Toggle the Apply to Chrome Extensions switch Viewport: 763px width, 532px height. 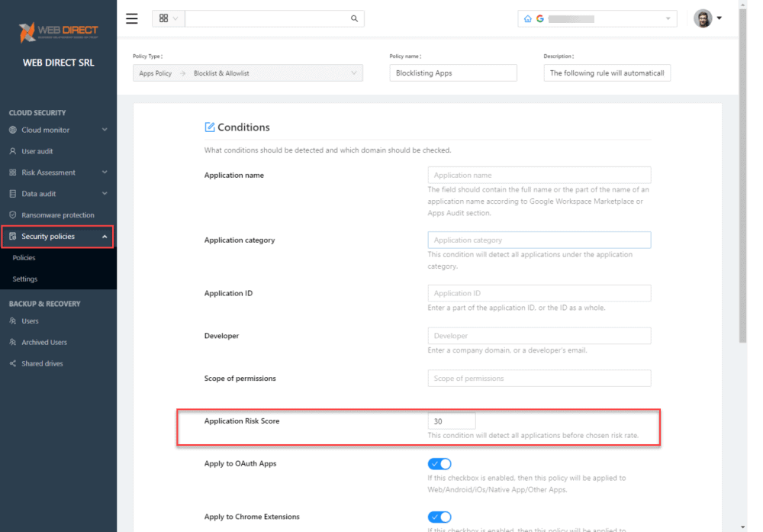coord(439,517)
